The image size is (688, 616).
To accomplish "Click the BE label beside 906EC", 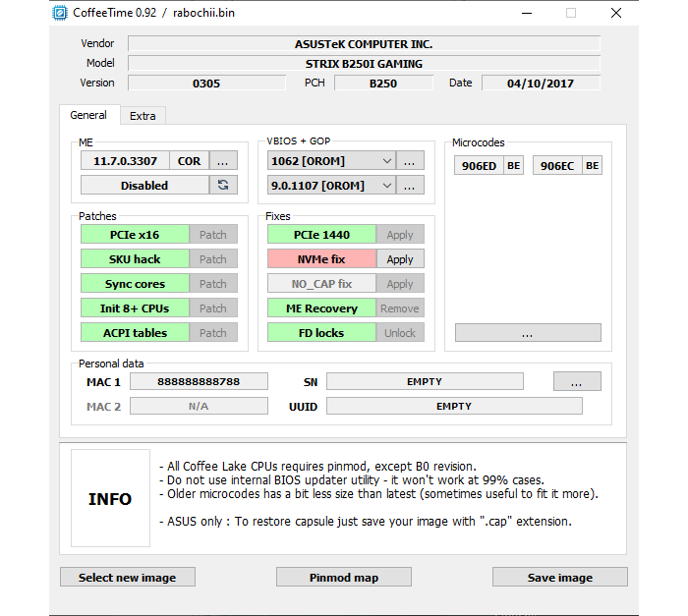I will coord(592,165).
